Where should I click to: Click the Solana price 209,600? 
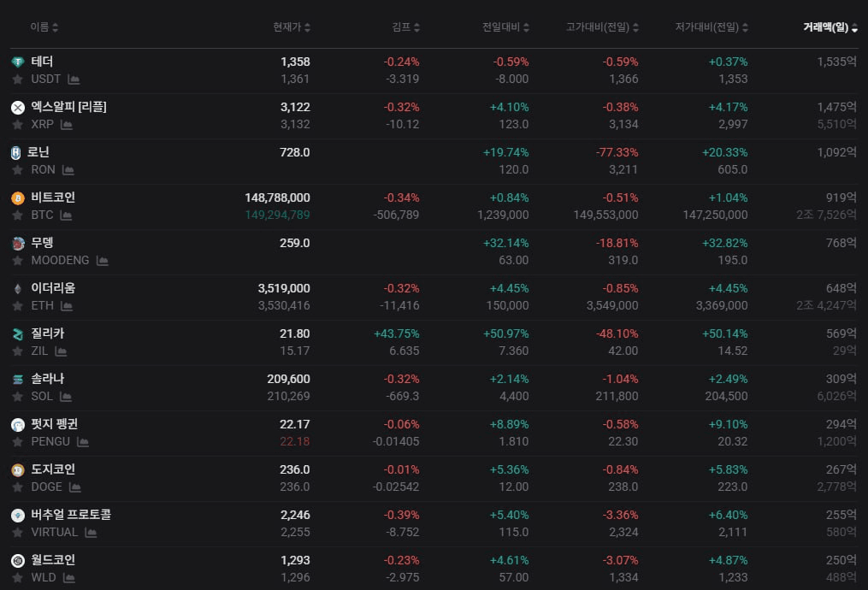(x=288, y=380)
